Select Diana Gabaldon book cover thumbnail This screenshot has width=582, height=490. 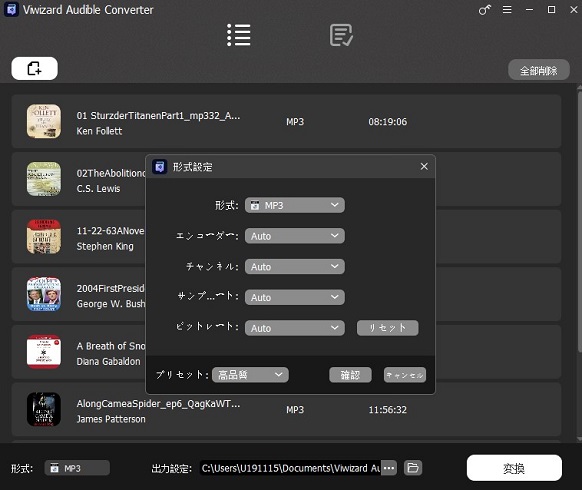coord(44,352)
